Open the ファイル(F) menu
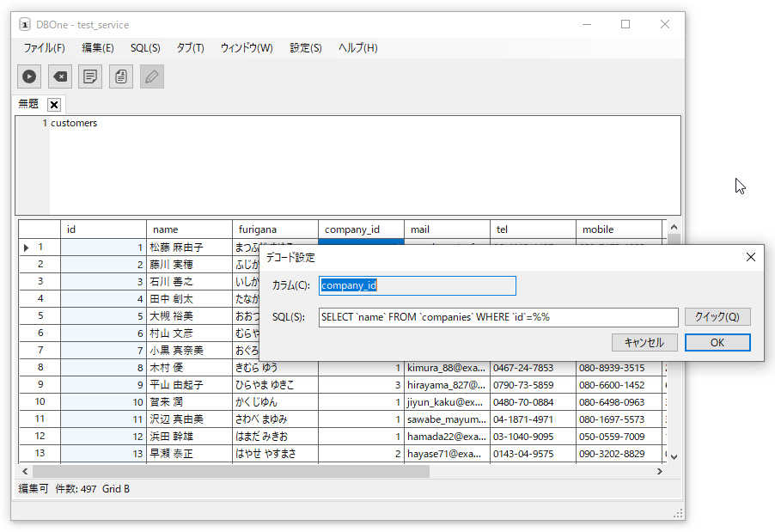Viewport: 775px width, 532px height. 44,48
